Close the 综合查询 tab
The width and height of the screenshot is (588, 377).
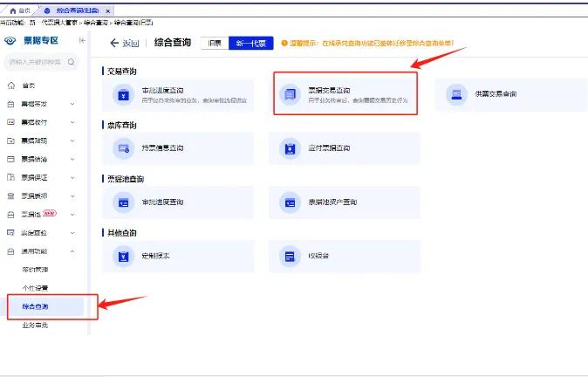click(107, 10)
